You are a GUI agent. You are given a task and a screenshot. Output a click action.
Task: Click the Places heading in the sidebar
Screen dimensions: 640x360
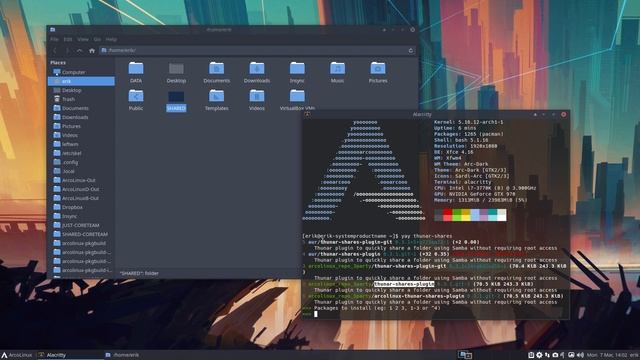[58, 62]
